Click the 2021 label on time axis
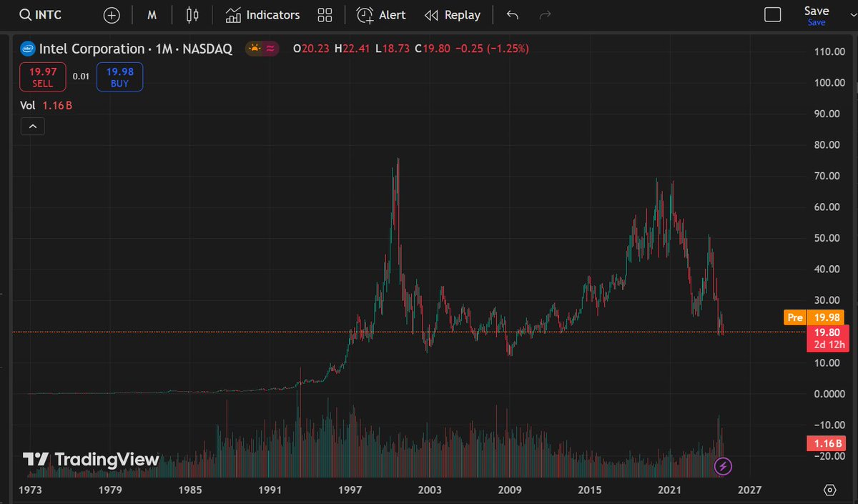 click(x=669, y=490)
